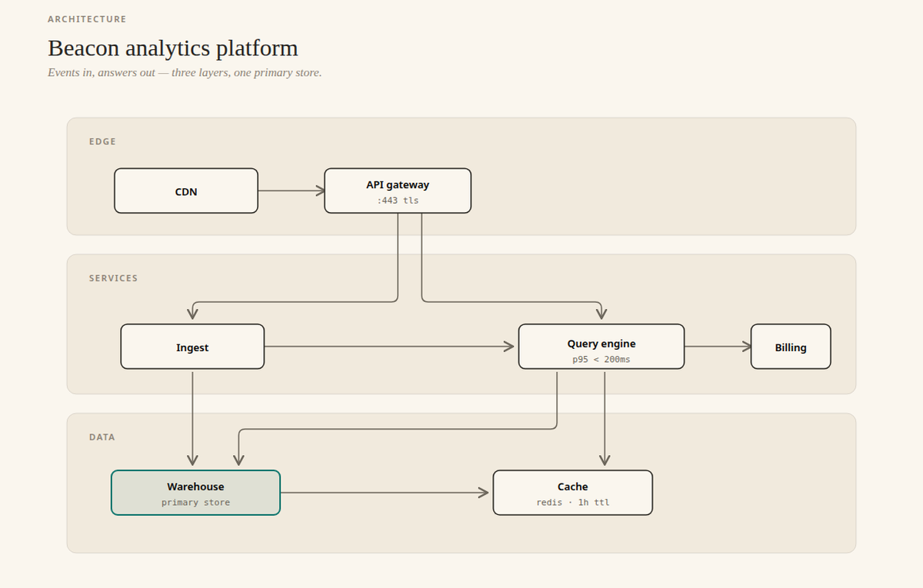The width and height of the screenshot is (923, 588).
Task: Click the 'redis · 1h ttl' text
Action: pyautogui.click(x=573, y=503)
